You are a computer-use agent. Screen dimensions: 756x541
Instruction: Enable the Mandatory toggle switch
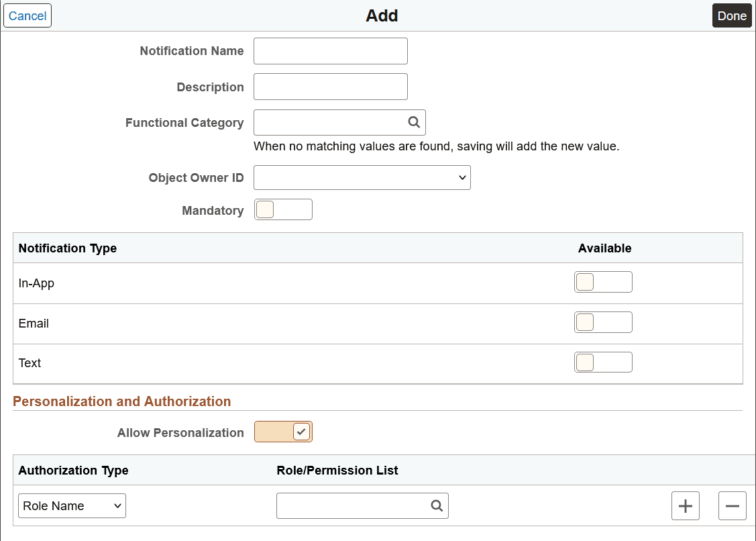283,209
